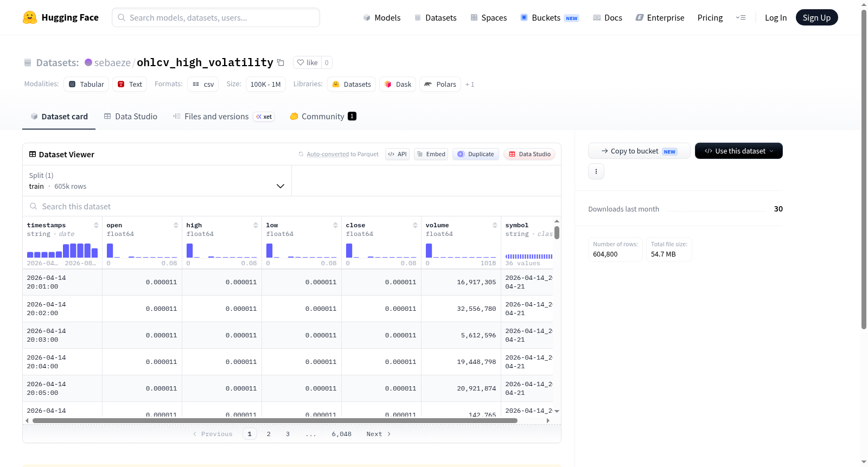Viewport: 868px width, 467px height.
Task: Click the volume column histogram
Action: coord(461,250)
